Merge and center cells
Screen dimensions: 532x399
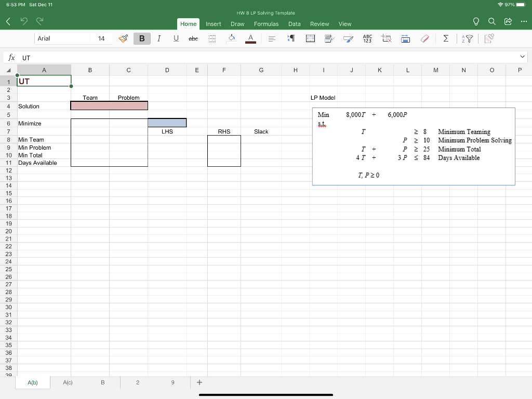310,38
